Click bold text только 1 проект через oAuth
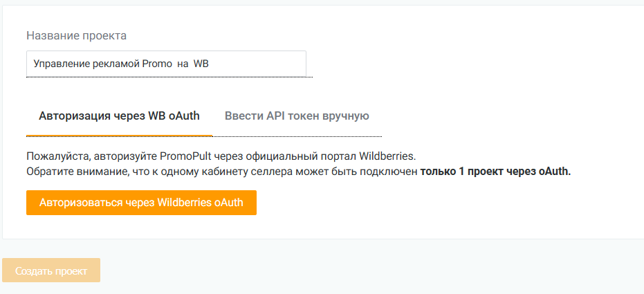The width and height of the screenshot is (644, 294). [495, 172]
